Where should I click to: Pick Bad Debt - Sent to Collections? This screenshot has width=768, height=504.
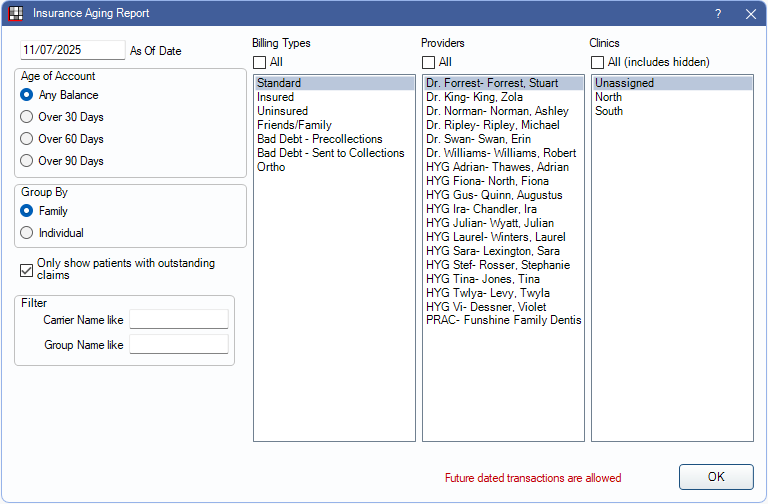[330, 153]
